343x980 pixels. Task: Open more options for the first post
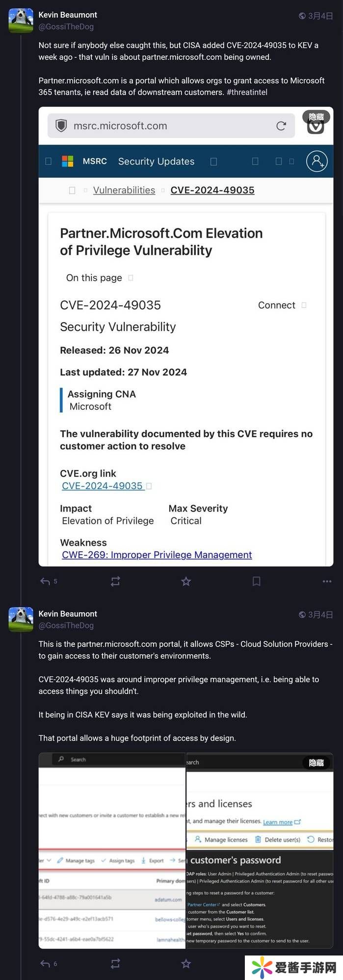[327, 581]
